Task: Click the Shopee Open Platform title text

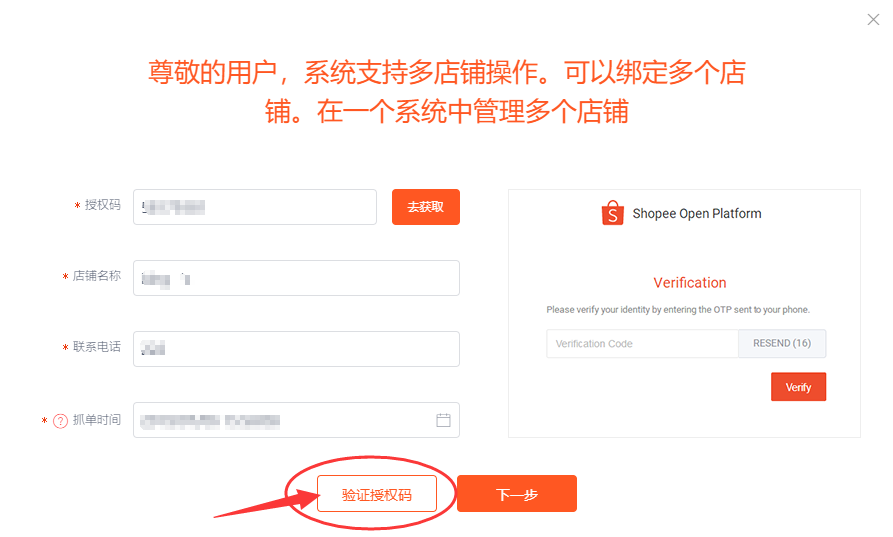Action: (697, 214)
